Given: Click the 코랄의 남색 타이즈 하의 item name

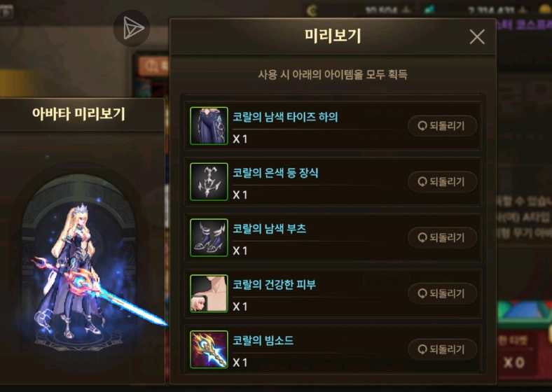Looking at the screenshot, I should pyautogui.click(x=285, y=117).
